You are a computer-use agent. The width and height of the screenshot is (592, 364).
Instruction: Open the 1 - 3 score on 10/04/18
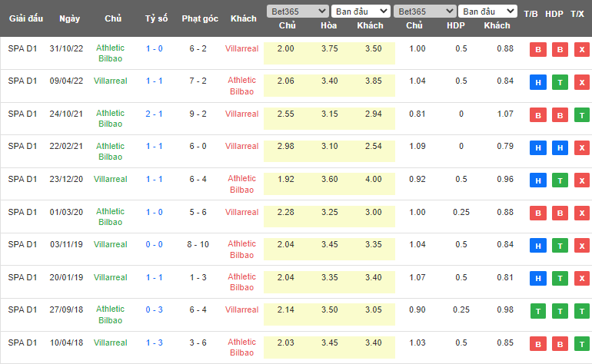(x=155, y=342)
